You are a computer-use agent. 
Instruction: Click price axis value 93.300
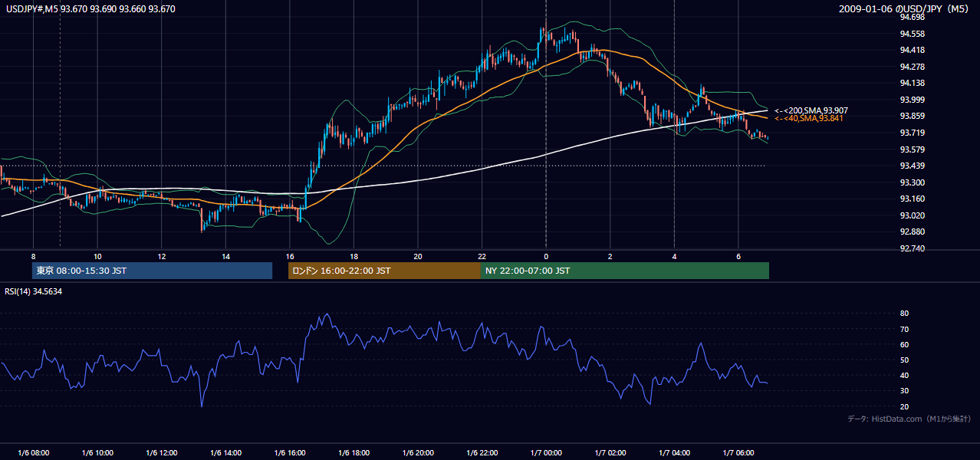coord(912,182)
